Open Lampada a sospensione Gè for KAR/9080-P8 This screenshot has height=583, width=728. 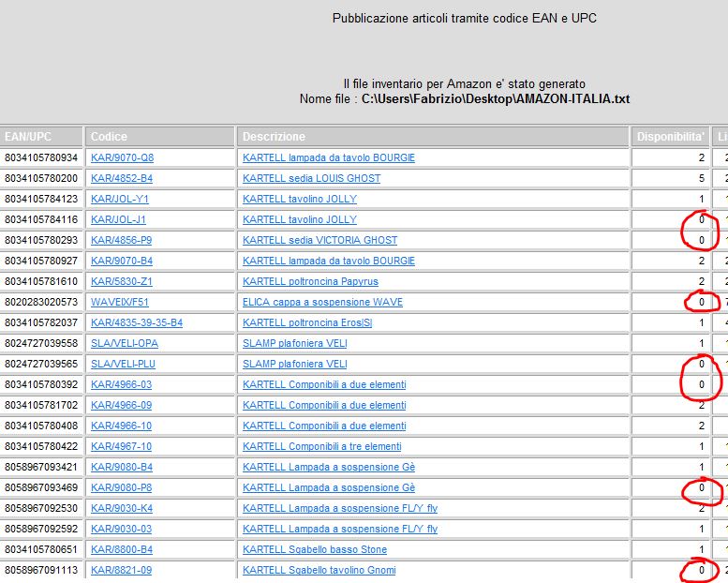tap(329, 487)
